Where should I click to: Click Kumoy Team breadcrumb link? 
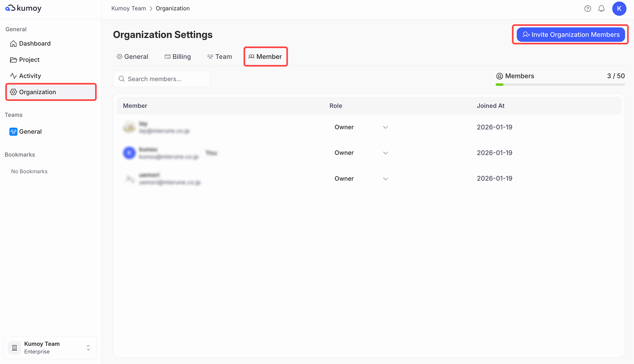[129, 8]
